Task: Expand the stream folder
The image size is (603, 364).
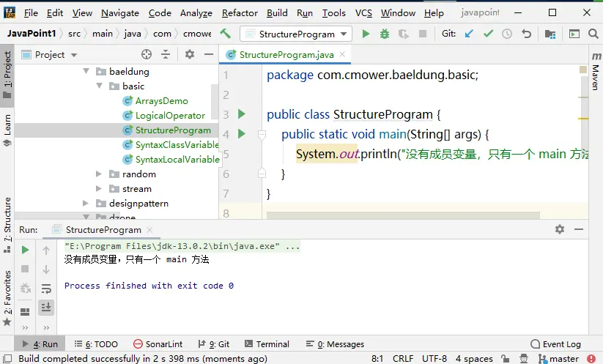Action: click(99, 188)
